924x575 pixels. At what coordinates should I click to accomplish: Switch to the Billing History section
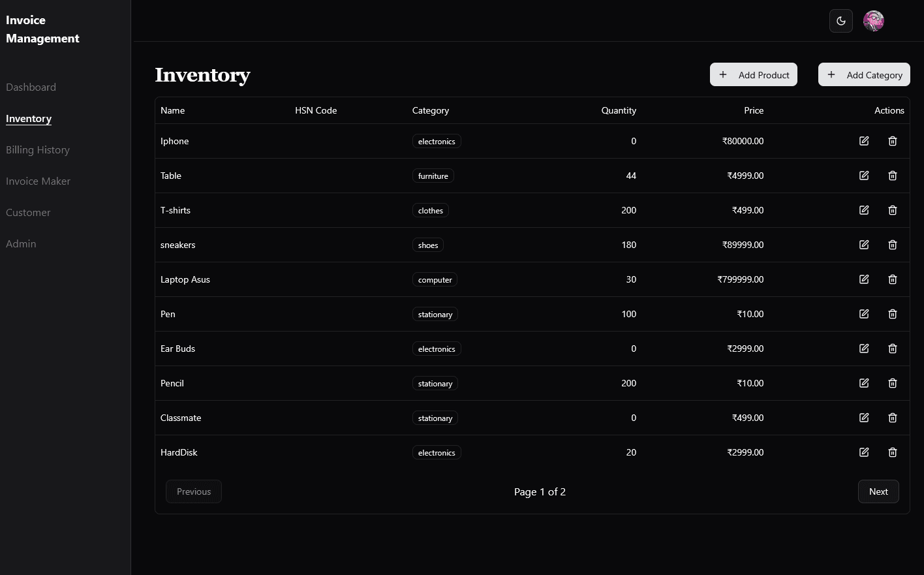37,149
